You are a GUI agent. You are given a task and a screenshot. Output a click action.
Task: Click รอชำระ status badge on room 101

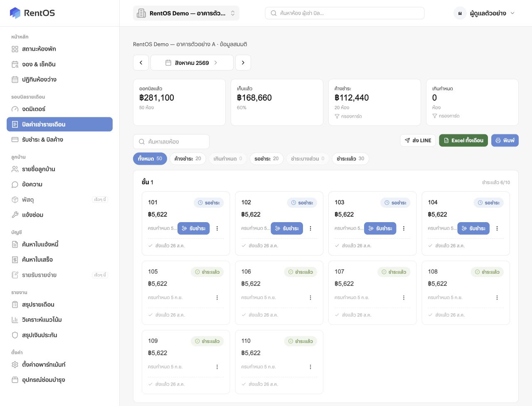click(209, 203)
